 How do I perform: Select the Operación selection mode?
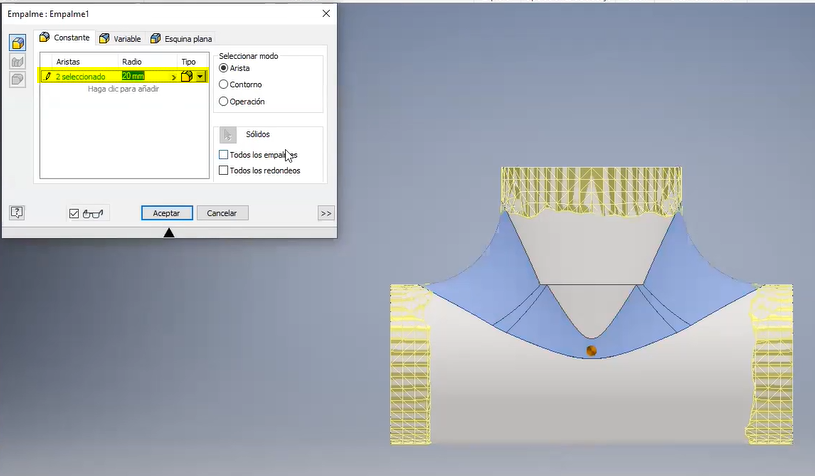pos(224,101)
